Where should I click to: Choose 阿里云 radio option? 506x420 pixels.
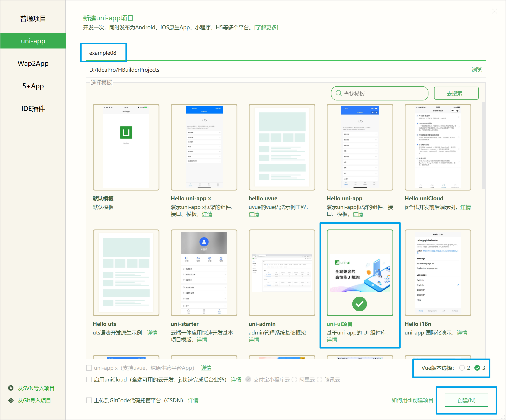[294, 380]
